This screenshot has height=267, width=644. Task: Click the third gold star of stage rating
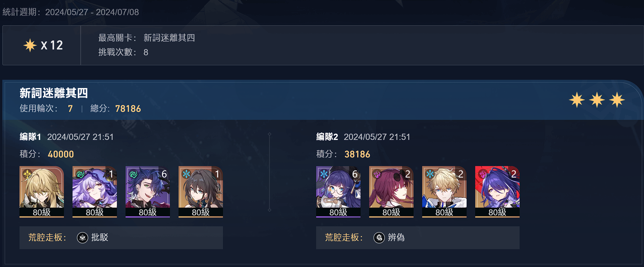coord(617,100)
